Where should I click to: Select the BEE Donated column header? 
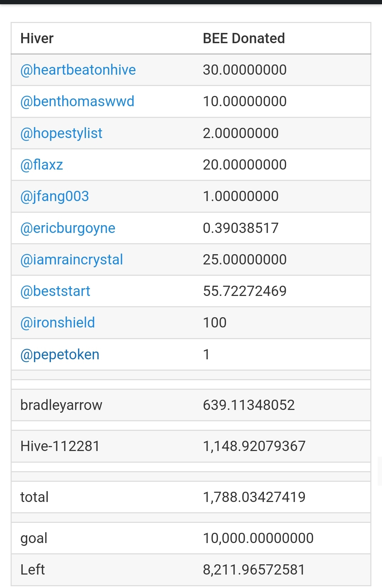point(244,38)
